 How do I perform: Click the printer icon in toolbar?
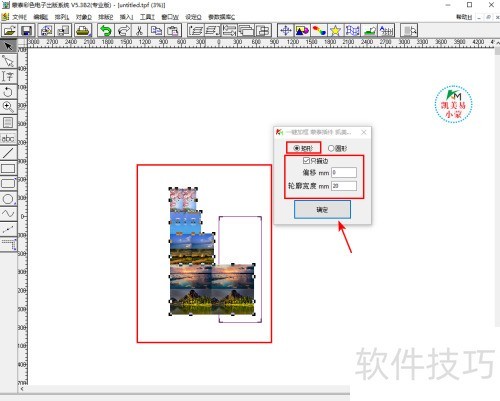coord(82,31)
